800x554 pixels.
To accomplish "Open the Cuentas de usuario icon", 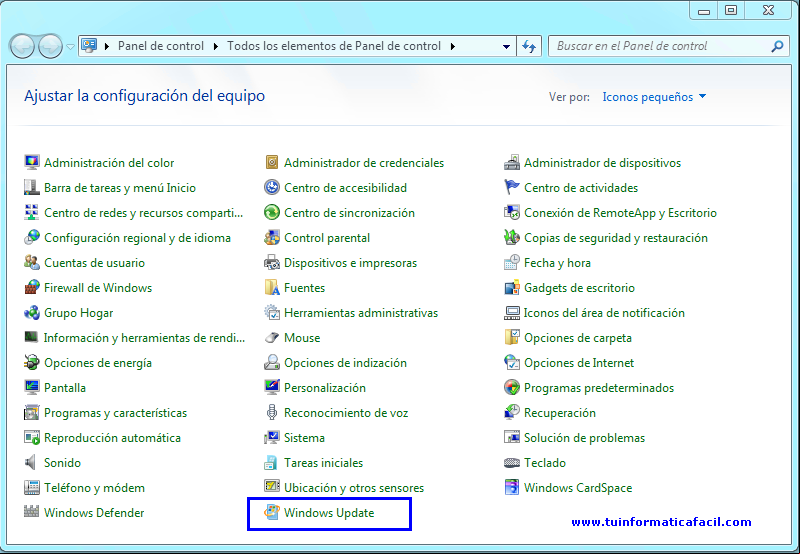I will tap(32, 262).
